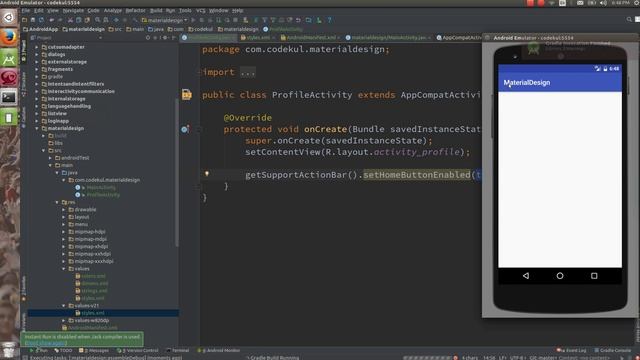This screenshot has height=360, width=640.
Task: Click the Paste toolbar icon
Action: 87,20
